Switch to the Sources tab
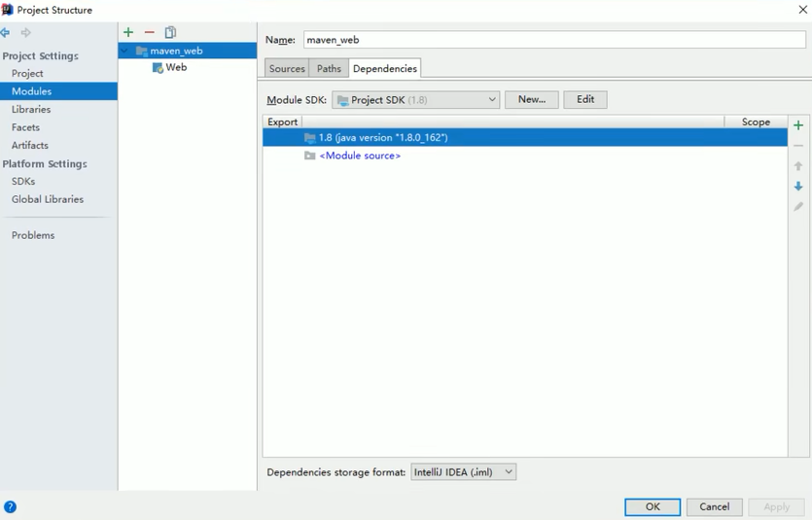 (287, 68)
